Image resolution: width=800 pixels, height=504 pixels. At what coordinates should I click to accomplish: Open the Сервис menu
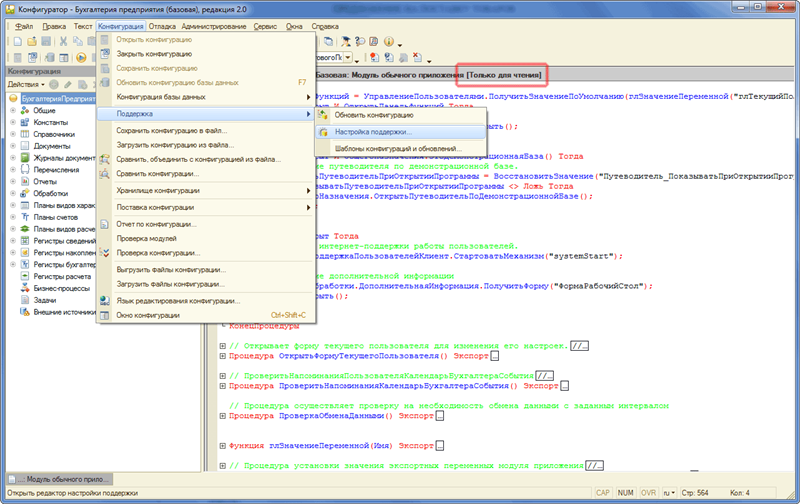[266, 24]
